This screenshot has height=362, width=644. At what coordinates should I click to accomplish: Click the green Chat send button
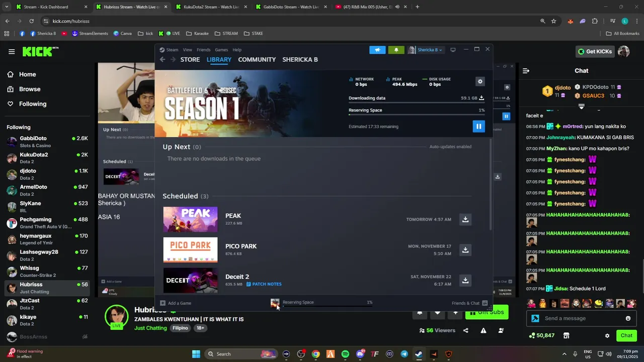click(x=626, y=335)
